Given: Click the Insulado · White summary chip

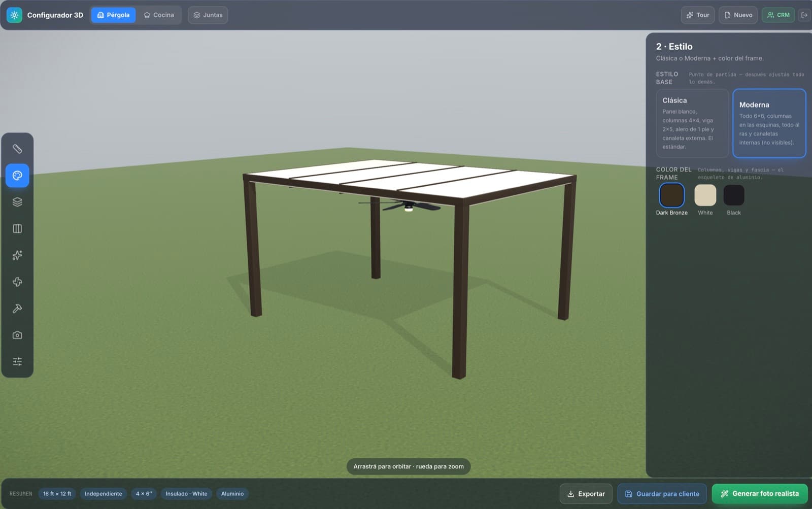Looking at the screenshot, I should pos(186,494).
